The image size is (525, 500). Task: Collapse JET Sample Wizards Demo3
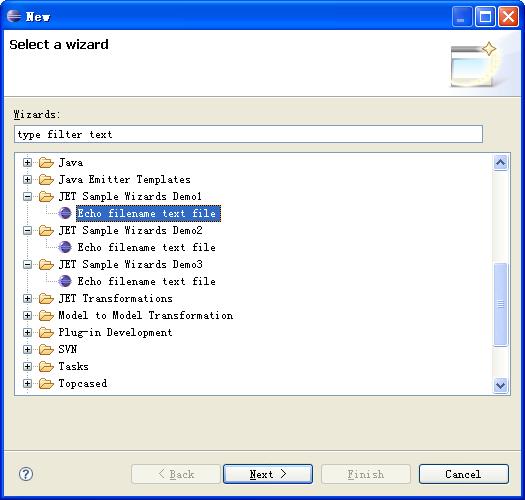tap(27, 265)
